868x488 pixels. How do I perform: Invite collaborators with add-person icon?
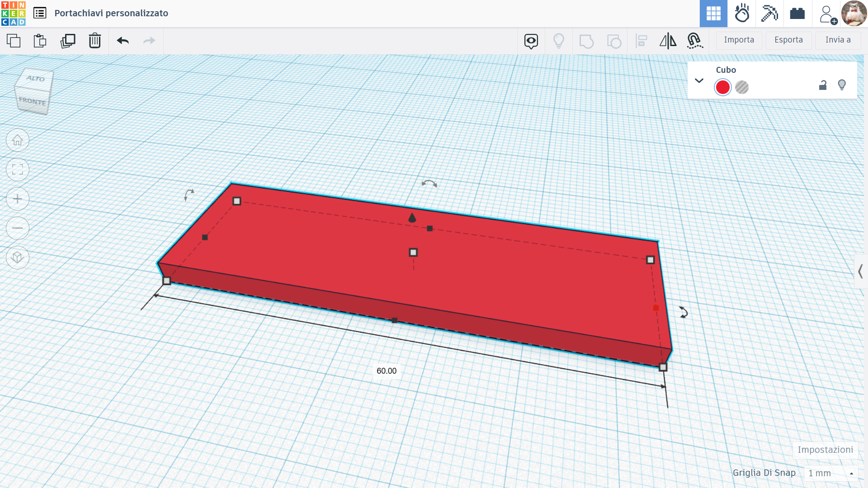coord(828,14)
